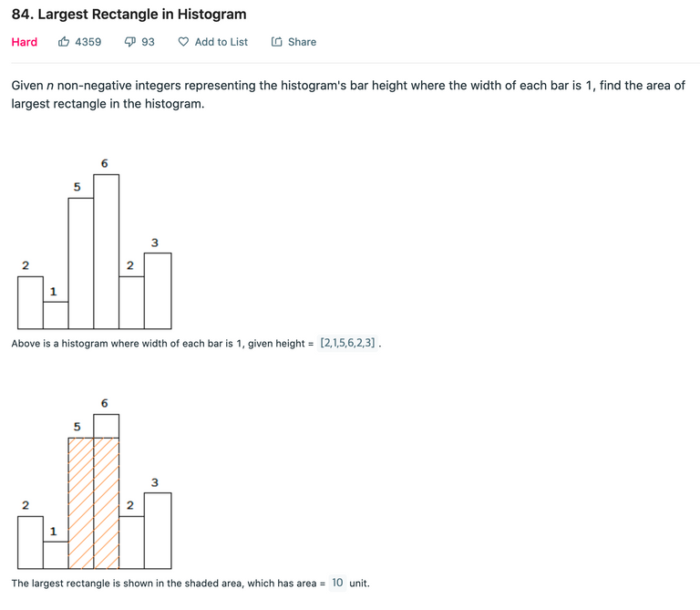Click the bar labeled 5 in first histogram

[x=81, y=264]
